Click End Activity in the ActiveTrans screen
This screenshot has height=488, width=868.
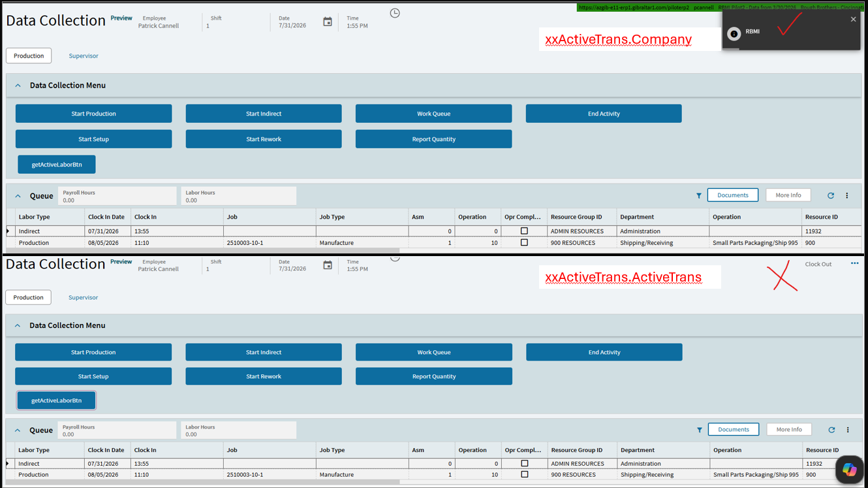pos(604,352)
